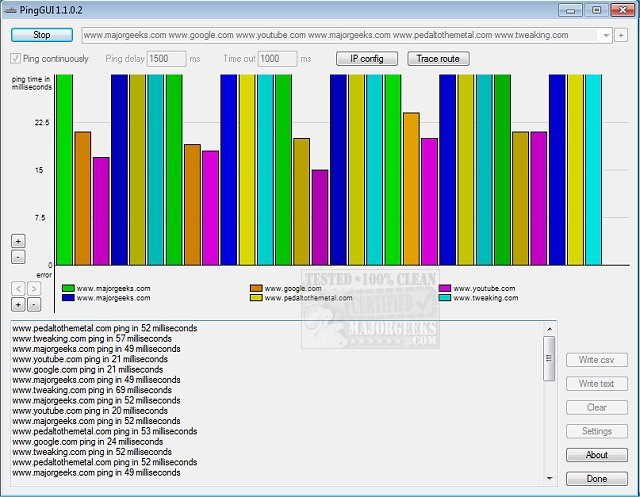Click the www.pedaltothemetal.com legend label
The height and width of the screenshot is (497, 640).
tap(308, 298)
